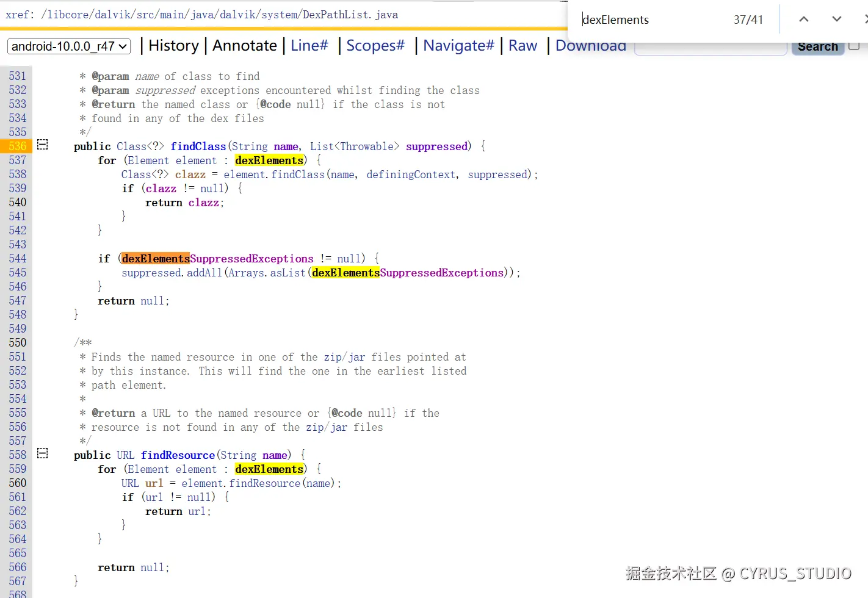Click the find-next down arrow
Image resolution: width=868 pixels, height=598 pixels.
(836, 19)
